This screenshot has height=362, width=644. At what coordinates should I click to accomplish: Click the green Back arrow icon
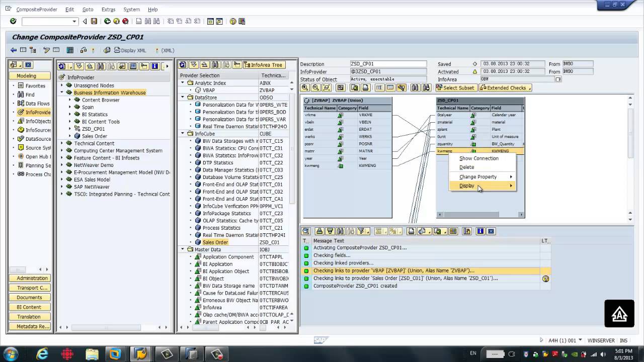pyautogui.click(x=107, y=21)
